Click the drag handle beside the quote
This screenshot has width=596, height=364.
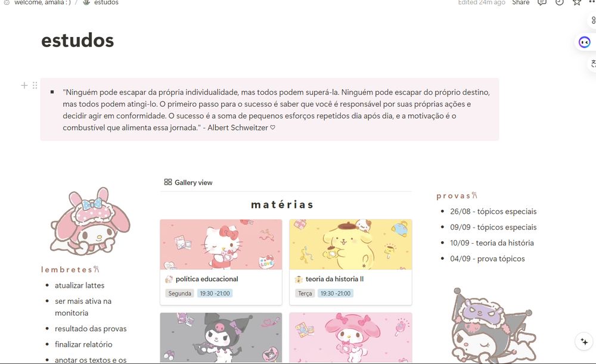click(35, 86)
